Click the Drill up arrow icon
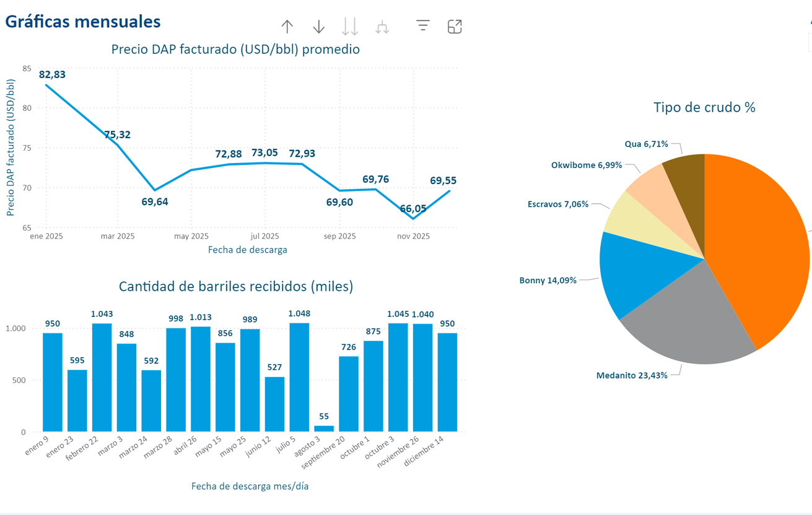Image resolution: width=812 pixels, height=515 pixels. 287,27
